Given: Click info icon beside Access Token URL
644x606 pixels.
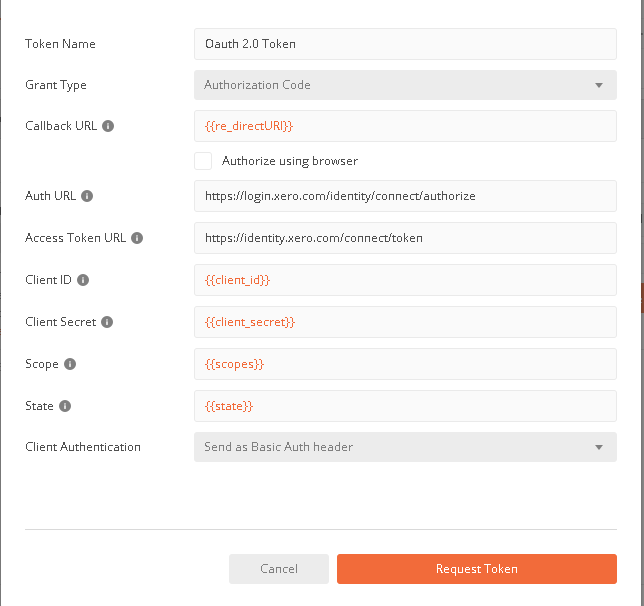Looking at the screenshot, I should pyautogui.click(x=137, y=238).
